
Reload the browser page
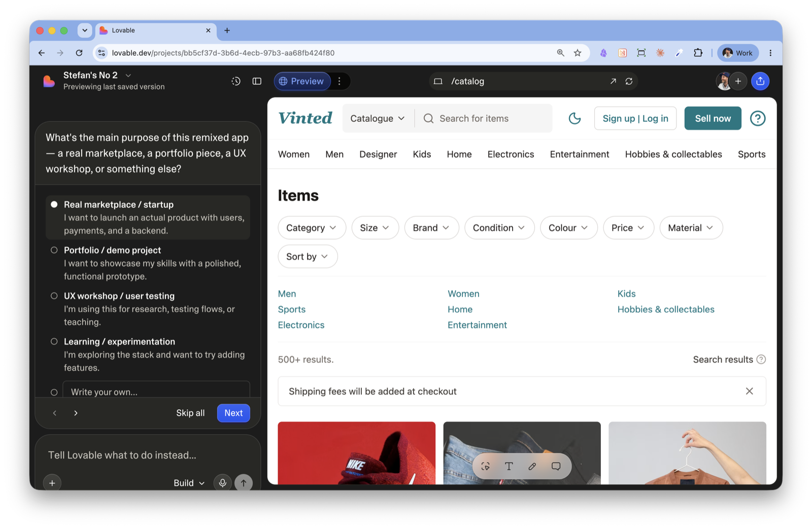pos(79,53)
